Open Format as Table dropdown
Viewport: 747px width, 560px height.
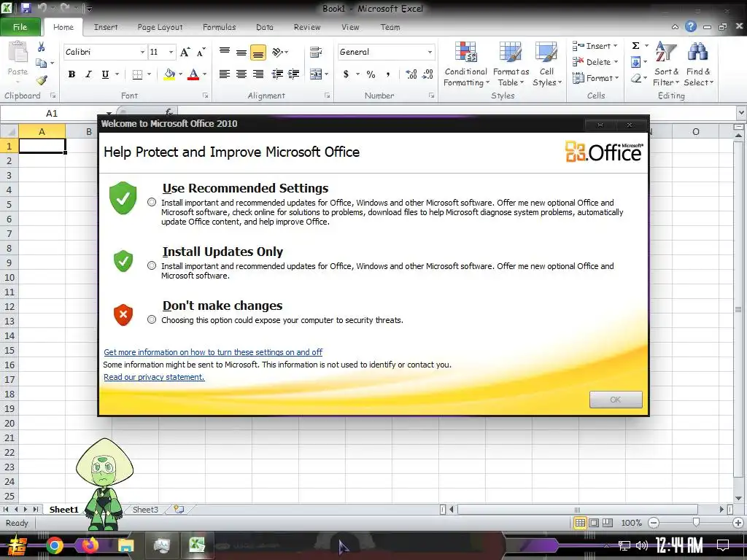click(x=511, y=64)
